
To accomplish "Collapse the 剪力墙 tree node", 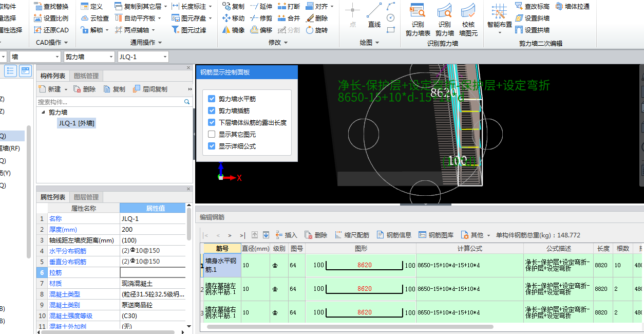I will pyautogui.click(x=43, y=112).
